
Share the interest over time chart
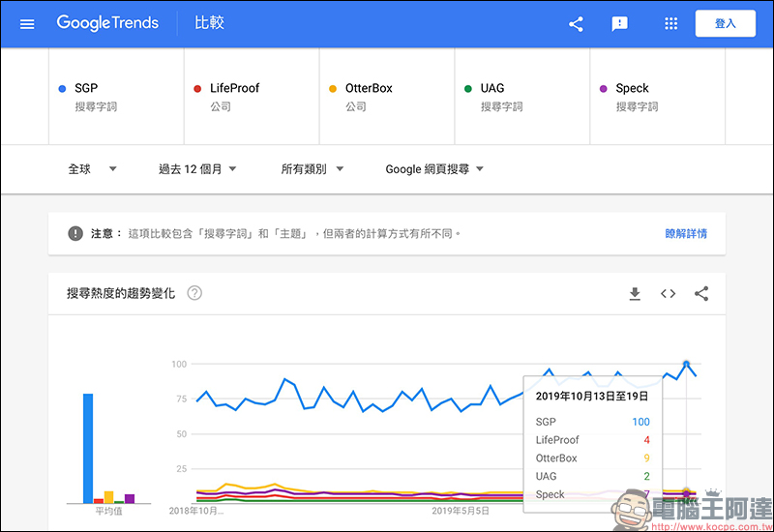[701, 294]
